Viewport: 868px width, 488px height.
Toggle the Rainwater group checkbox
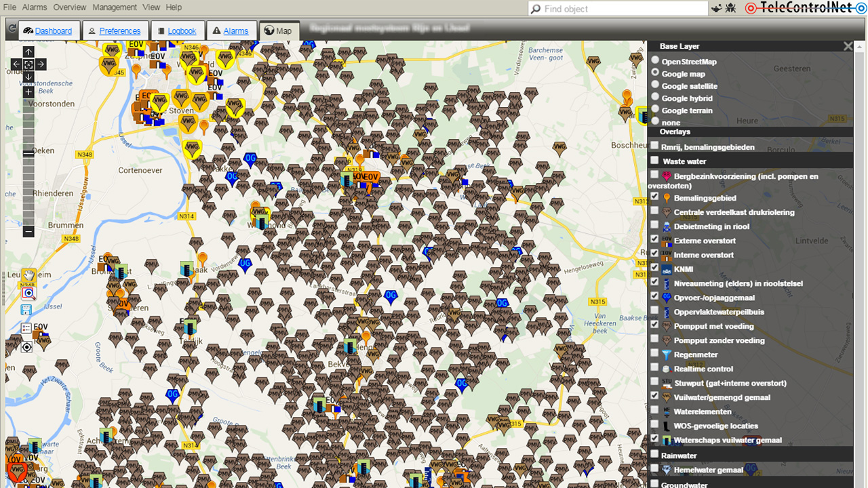tap(654, 454)
